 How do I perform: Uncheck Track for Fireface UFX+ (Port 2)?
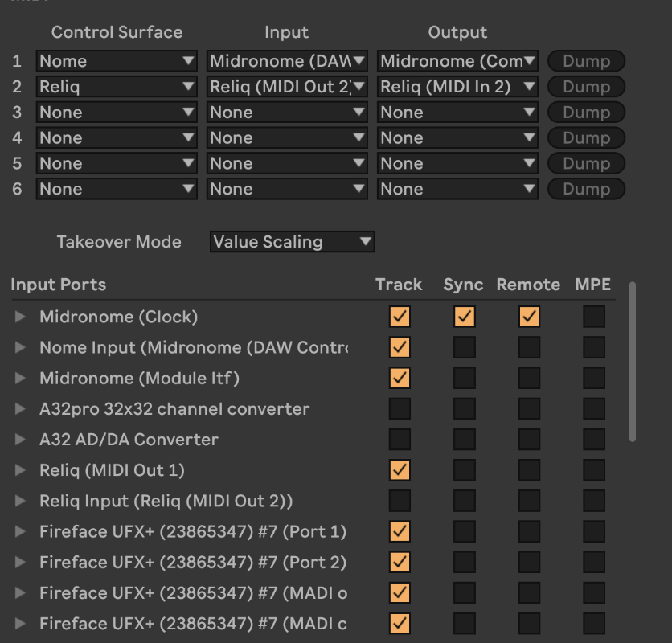tap(400, 562)
